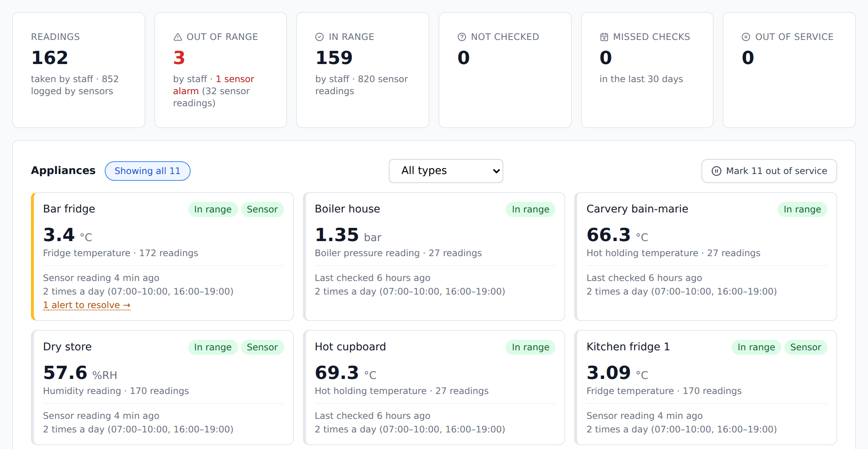Open the Kitchen fridge 1 title

point(628,347)
